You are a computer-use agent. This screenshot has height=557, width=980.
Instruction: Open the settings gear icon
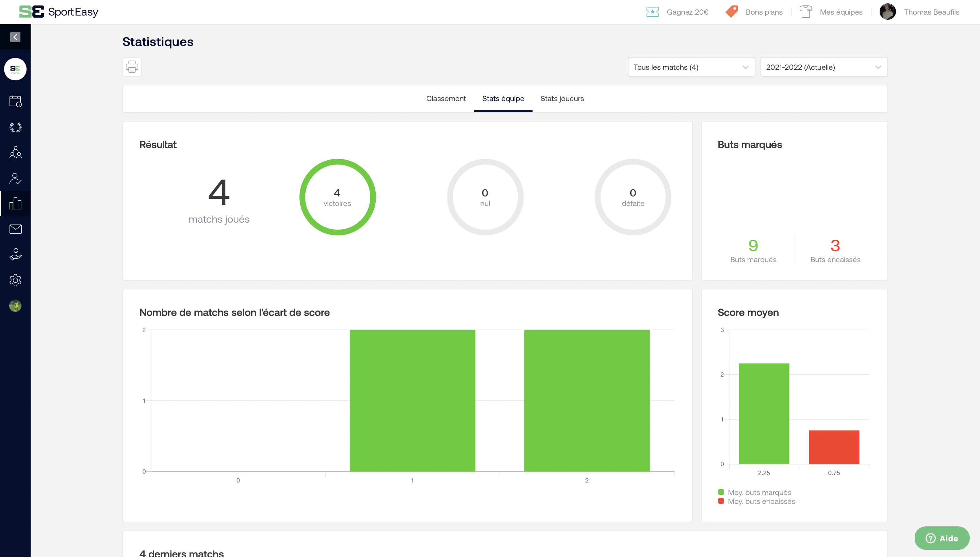pyautogui.click(x=15, y=280)
